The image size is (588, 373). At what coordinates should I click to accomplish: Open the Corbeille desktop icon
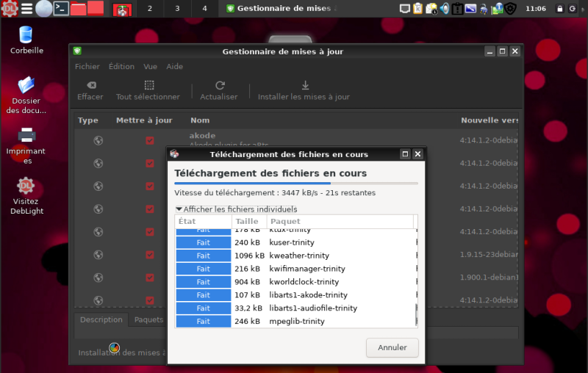point(26,35)
